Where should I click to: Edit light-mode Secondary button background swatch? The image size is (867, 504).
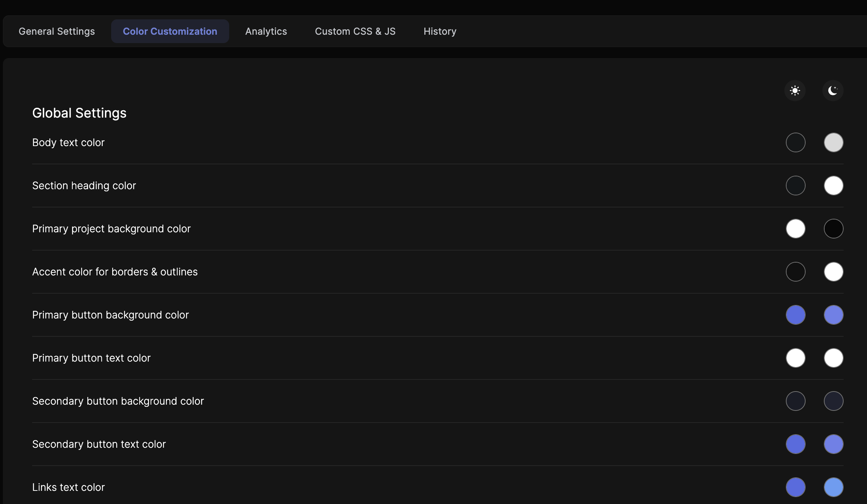(x=796, y=401)
